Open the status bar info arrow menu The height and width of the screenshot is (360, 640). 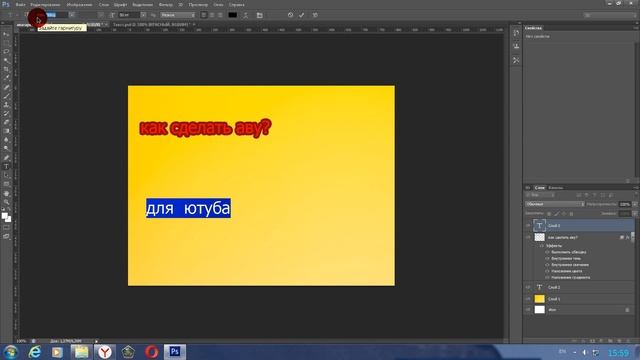(x=97, y=341)
